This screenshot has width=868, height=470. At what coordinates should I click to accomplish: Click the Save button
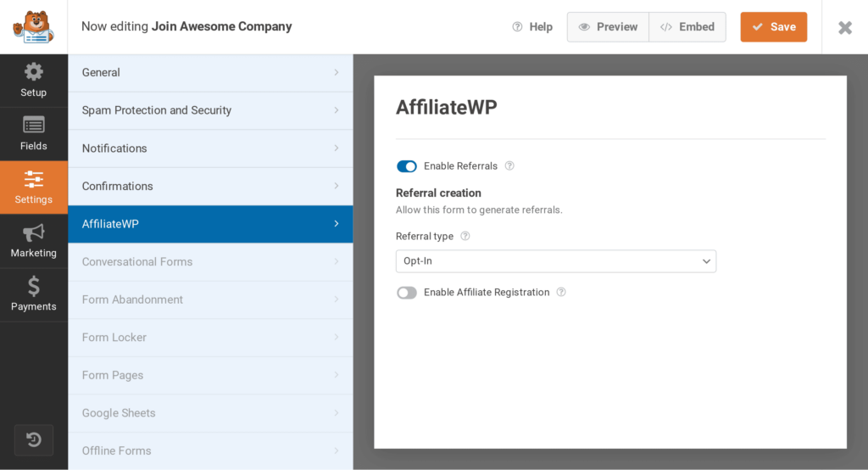(x=773, y=26)
